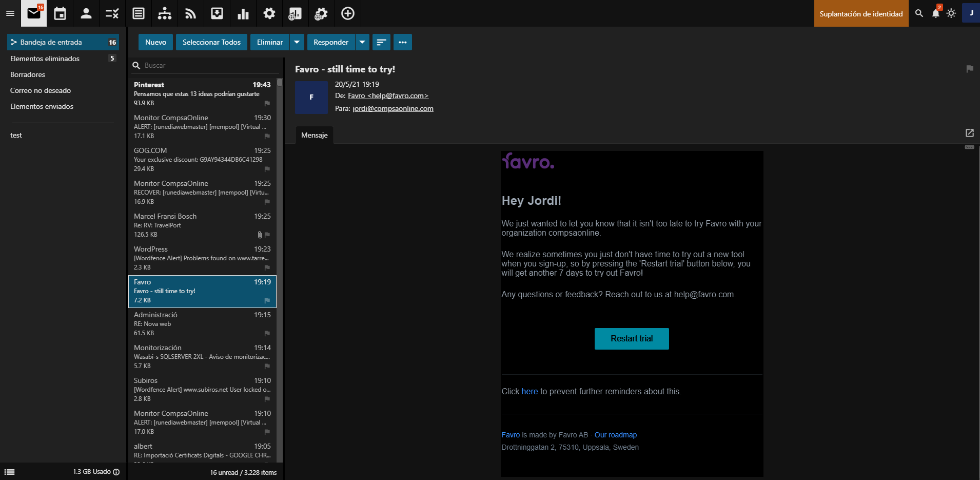Open the 'albert' message about Certificats Digitals
Screen dimensions: 980x480
(202, 451)
